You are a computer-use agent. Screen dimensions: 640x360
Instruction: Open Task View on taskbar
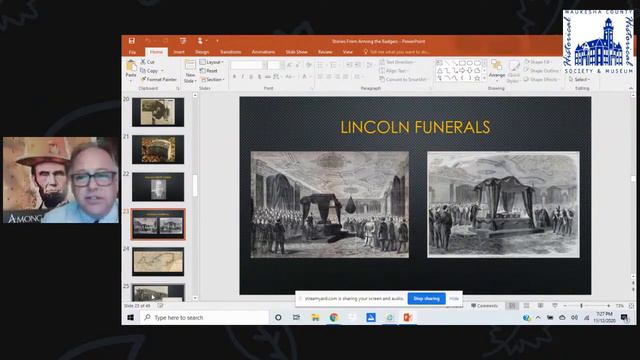tap(296, 318)
